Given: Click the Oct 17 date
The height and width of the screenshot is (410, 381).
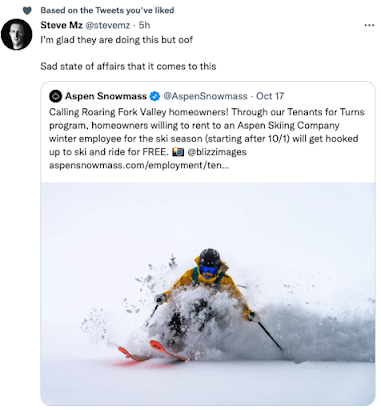Looking at the screenshot, I should click(x=270, y=96).
